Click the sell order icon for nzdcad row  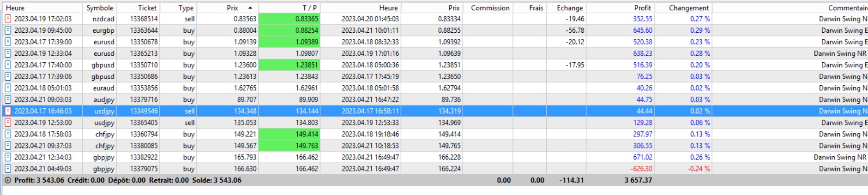click(x=8, y=19)
